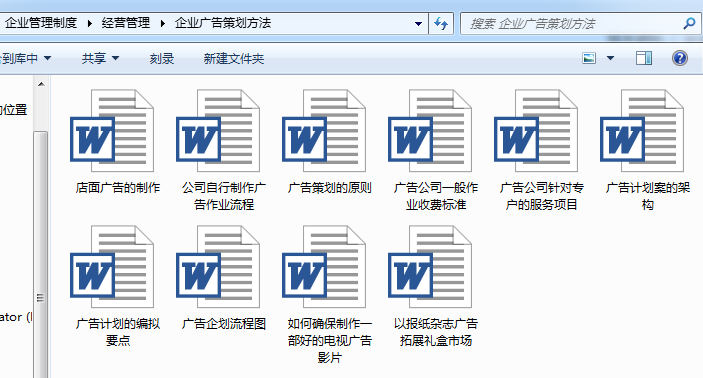Select the file name 广告公司针对专户的服务项目
This screenshot has height=378, width=703.
pos(542,196)
